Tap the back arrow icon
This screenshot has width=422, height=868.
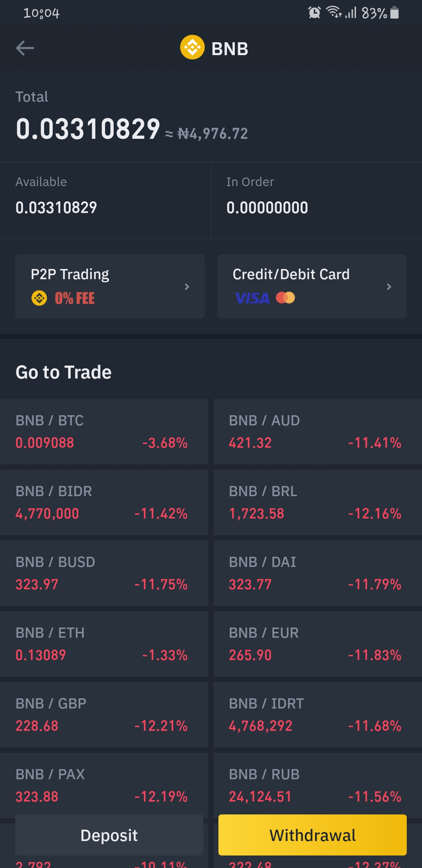pyautogui.click(x=25, y=48)
